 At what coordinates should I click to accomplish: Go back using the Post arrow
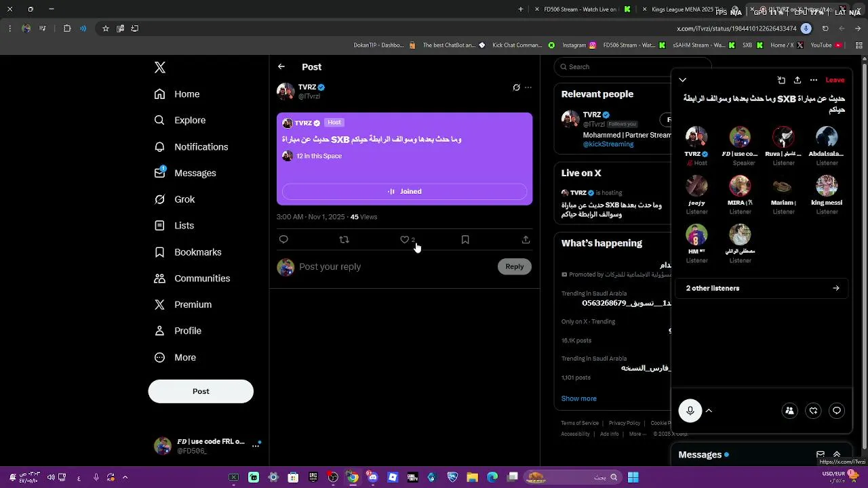[x=281, y=66]
